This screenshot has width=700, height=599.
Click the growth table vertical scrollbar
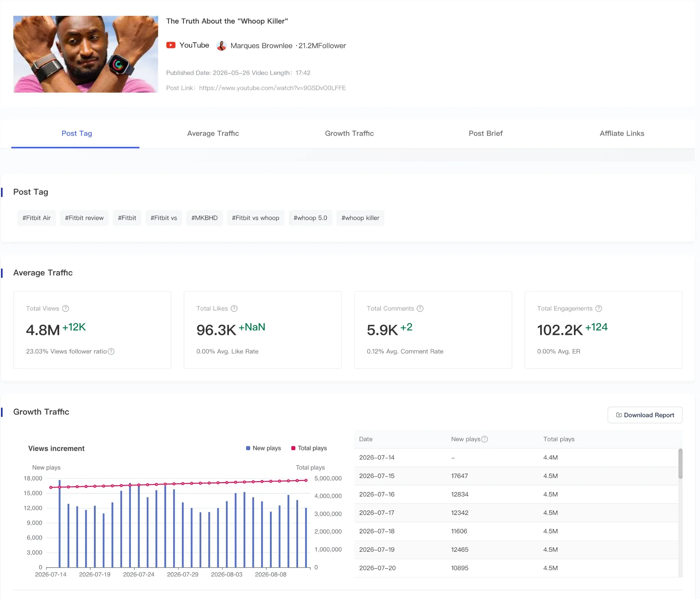click(680, 464)
